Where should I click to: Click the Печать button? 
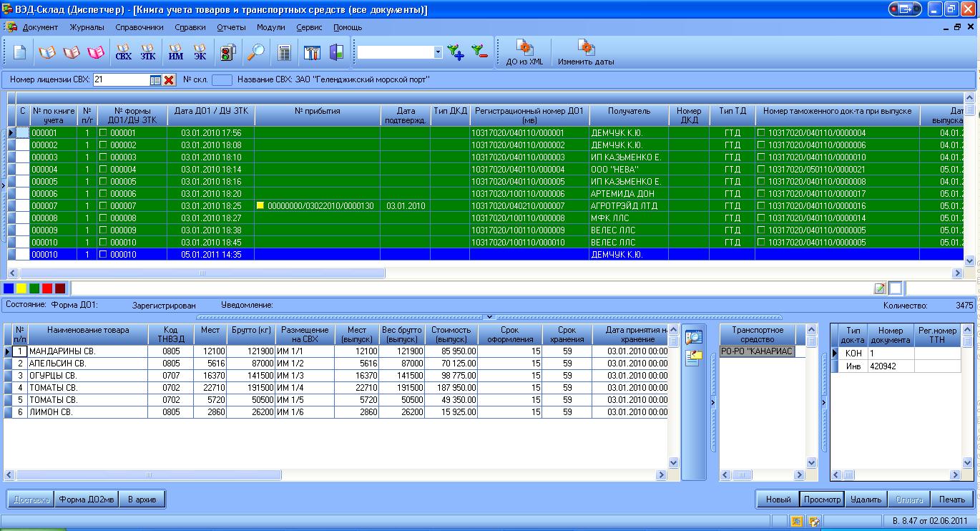coord(952,499)
